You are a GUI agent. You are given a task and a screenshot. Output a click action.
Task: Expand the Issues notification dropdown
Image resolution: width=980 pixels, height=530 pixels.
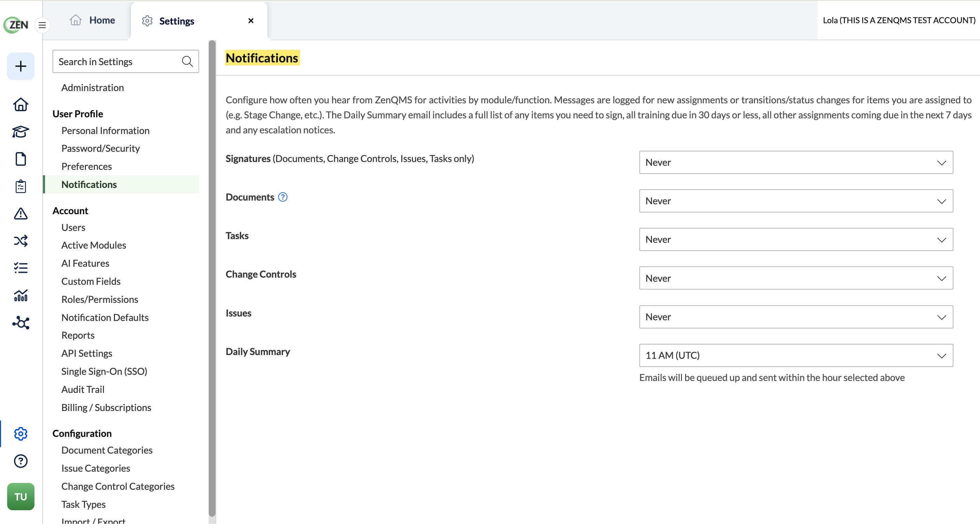[796, 317]
